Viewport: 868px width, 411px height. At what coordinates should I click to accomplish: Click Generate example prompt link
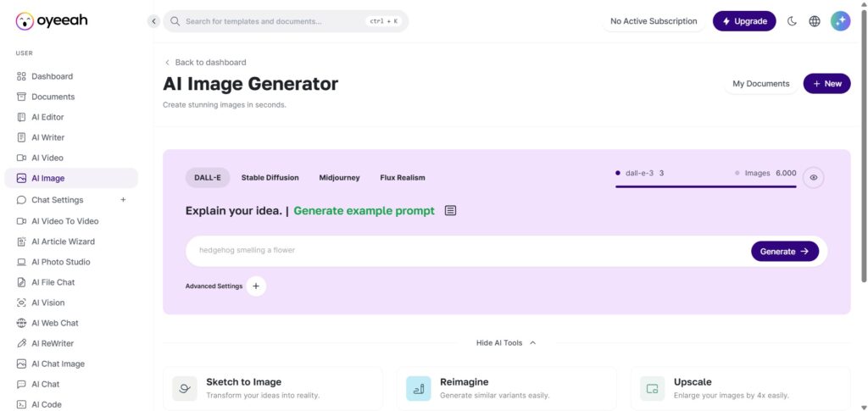point(364,211)
